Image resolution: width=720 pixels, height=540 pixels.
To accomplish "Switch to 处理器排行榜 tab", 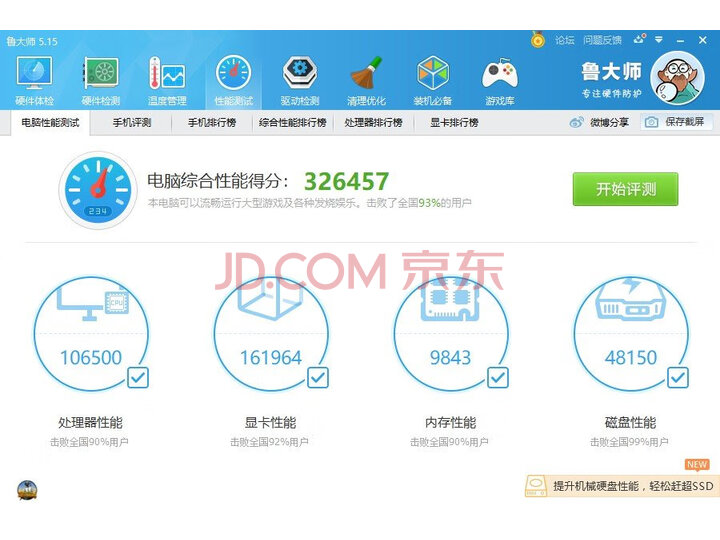I will coord(373,123).
